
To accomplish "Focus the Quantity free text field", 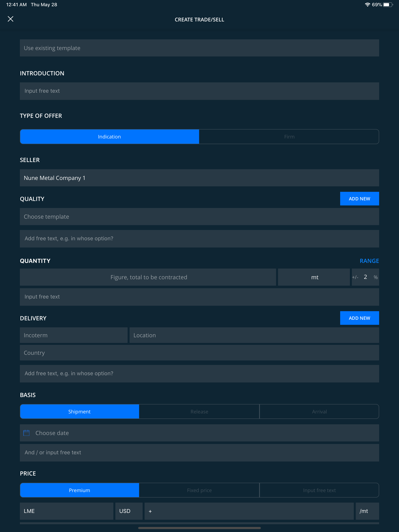I will click(199, 297).
